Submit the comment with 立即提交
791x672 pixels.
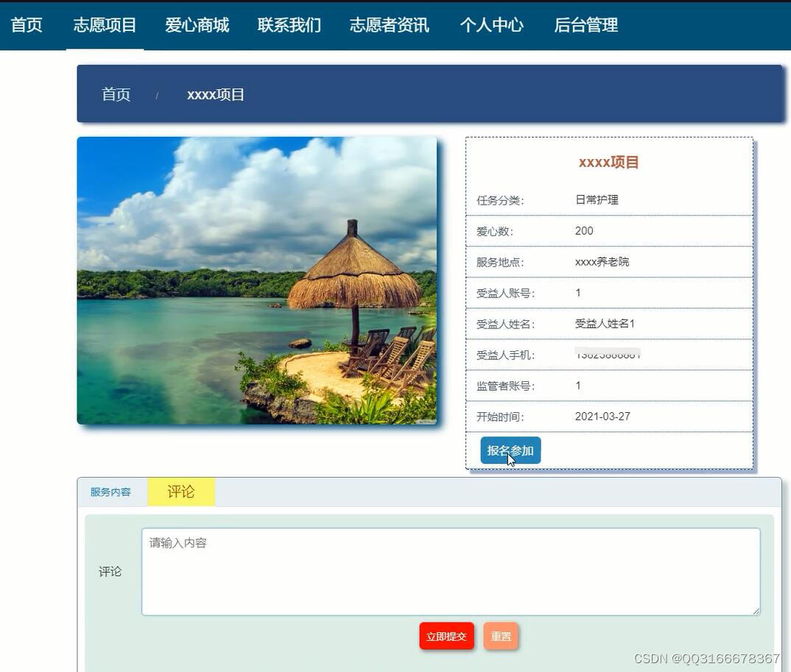coord(446,636)
